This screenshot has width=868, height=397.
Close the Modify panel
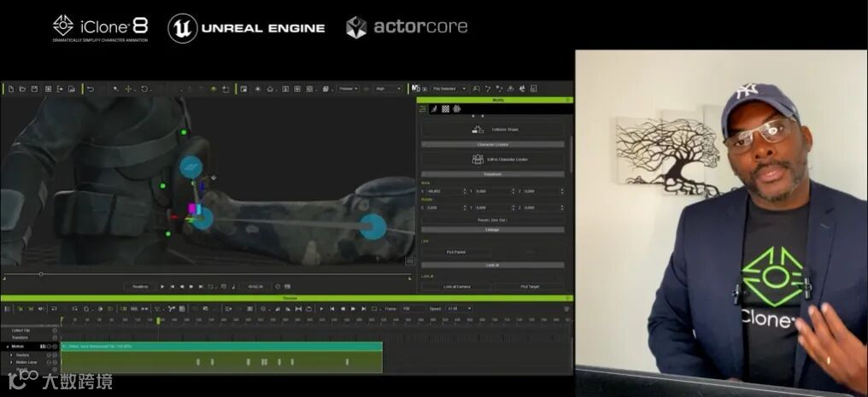point(569,100)
